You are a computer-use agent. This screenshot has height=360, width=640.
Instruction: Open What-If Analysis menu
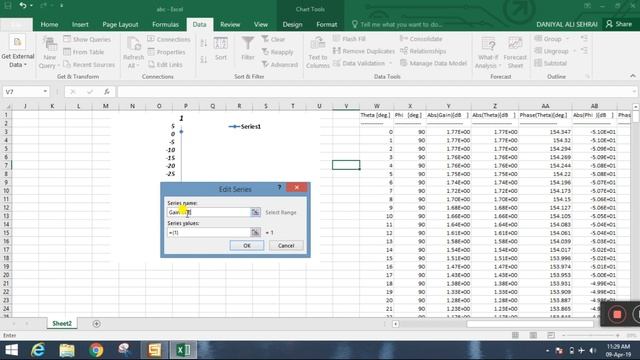pyautogui.click(x=488, y=52)
